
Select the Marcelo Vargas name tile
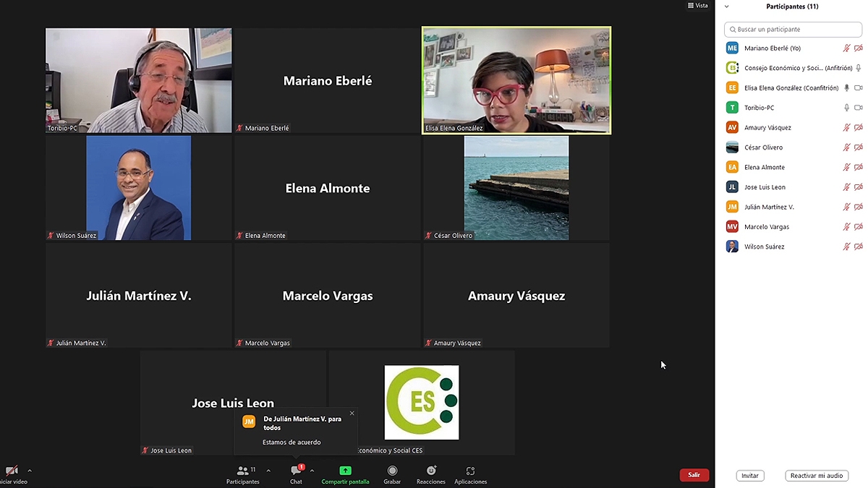tap(328, 295)
